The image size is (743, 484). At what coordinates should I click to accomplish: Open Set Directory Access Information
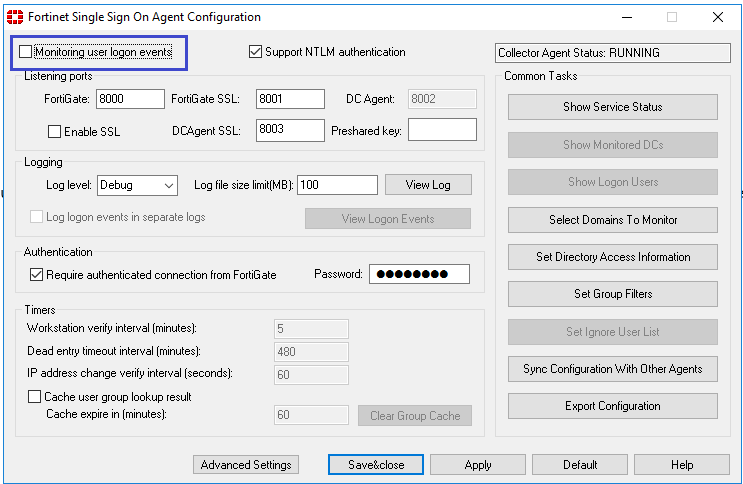pyautogui.click(x=613, y=256)
